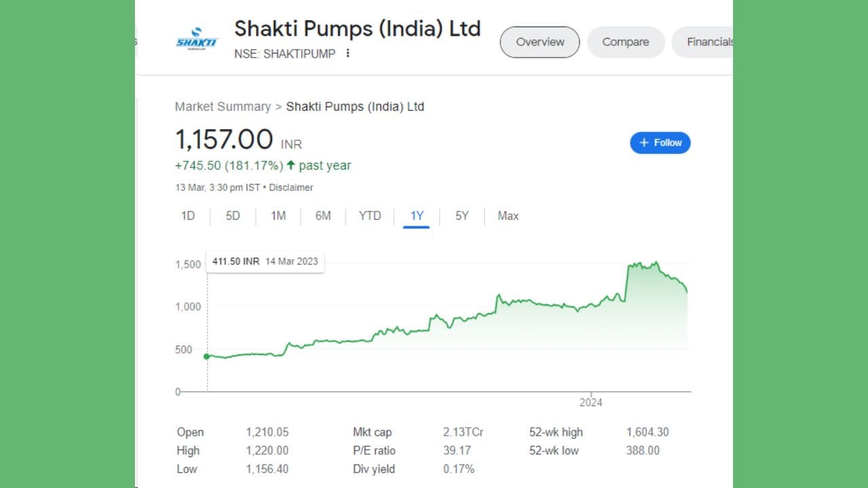Click the 2024 marker on chart axis
The image size is (868, 488).
pyautogui.click(x=591, y=402)
